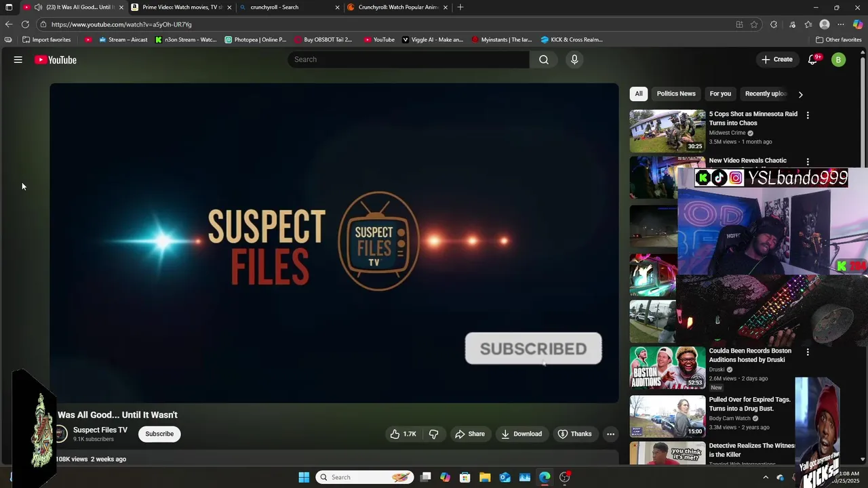
Task: Open Suspect Files TV channel name link
Action: pyautogui.click(x=100, y=430)
